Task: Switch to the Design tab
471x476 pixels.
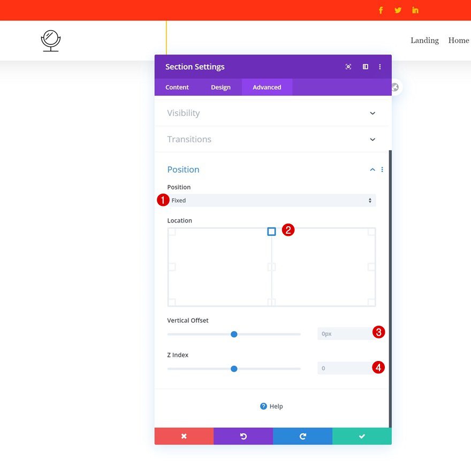Action: 221,87
